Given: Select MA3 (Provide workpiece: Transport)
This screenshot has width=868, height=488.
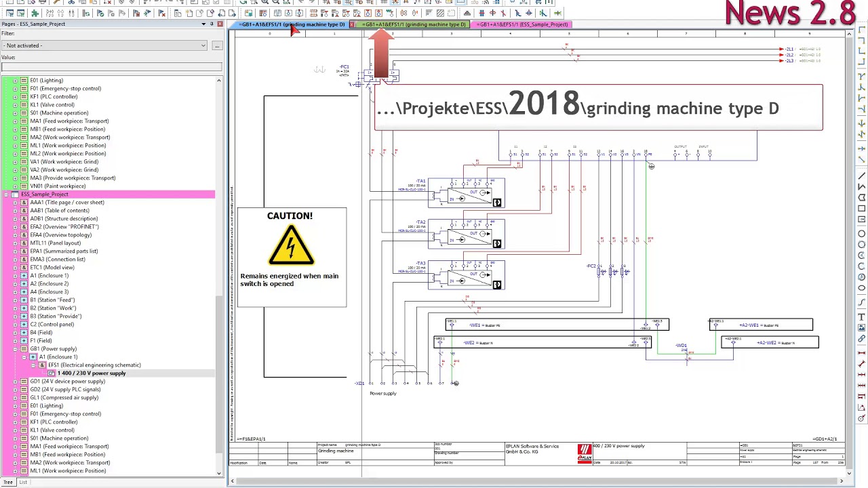Looking at the screenshot, I should pyautogui.click(x=73, y=178).
